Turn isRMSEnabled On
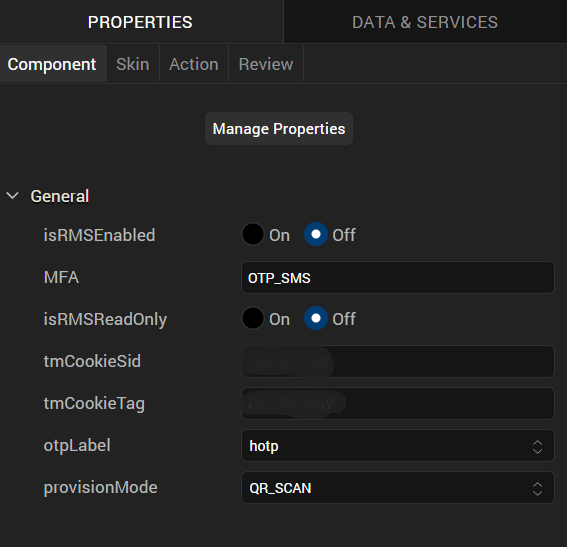This screenshot has width=567, height=547. coord(253,234)
